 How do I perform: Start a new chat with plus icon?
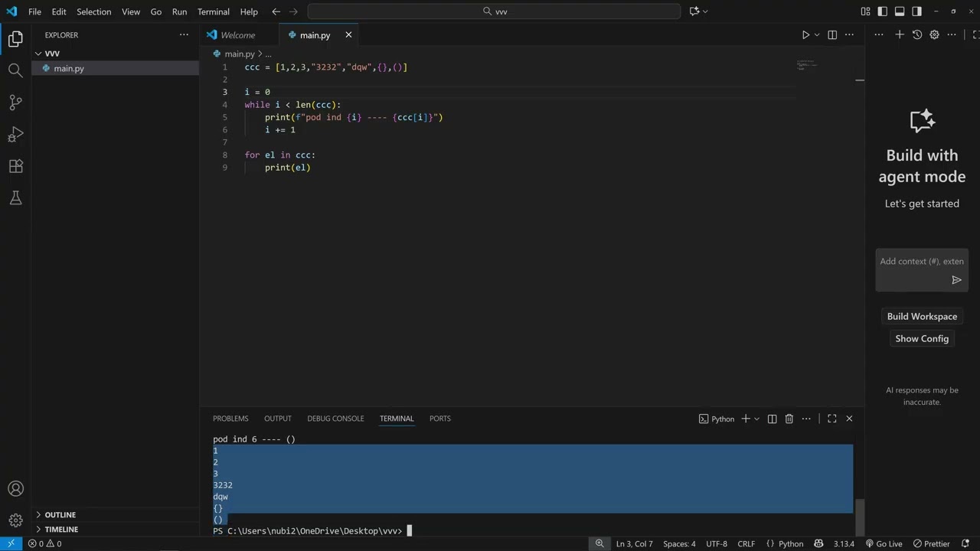coord(900,34)
